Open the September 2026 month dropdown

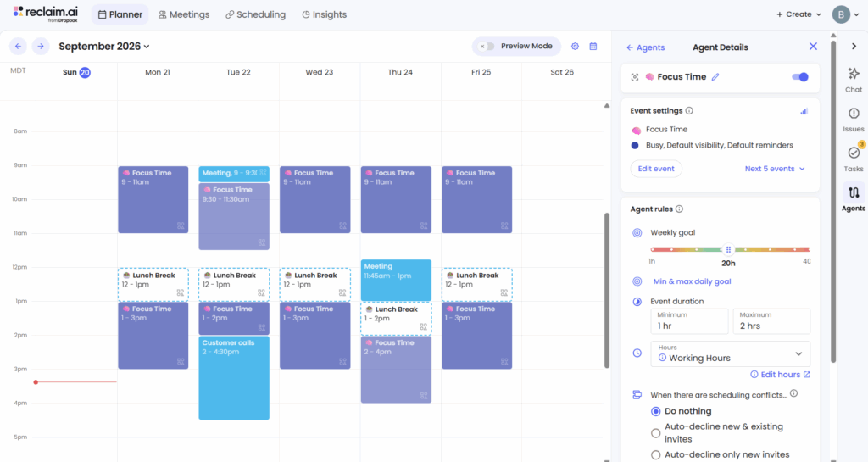point(104,47)
